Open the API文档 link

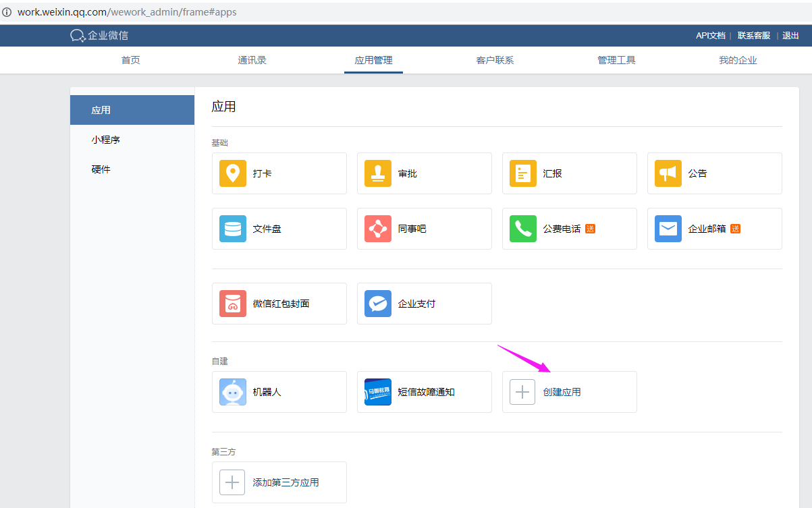711,36
